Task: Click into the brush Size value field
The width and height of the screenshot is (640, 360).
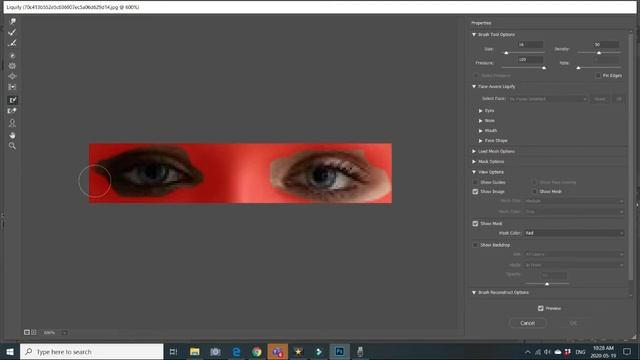Action: pos(530,44)
